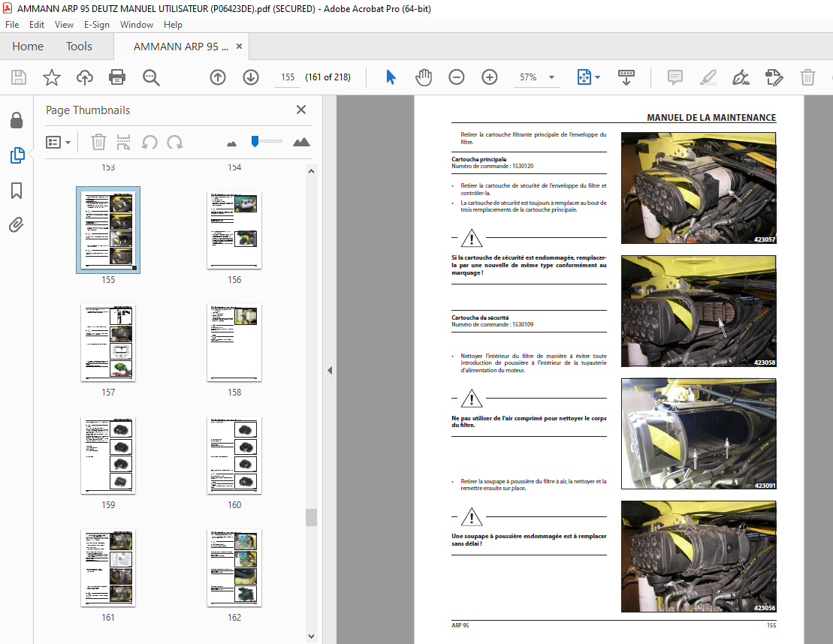The image size is (833, 644).
Task: Select the AMMANN ARP 95 document tab
Action: click(x=180, y=47)
